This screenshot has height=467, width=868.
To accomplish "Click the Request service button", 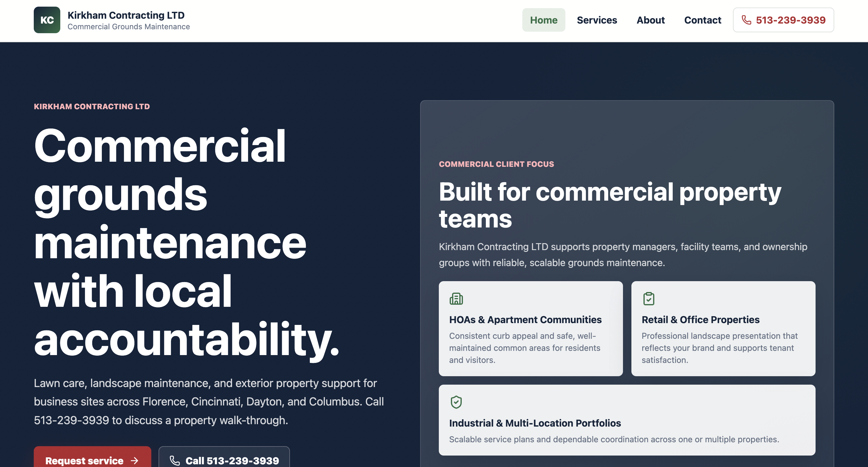I will coord(92,457).
